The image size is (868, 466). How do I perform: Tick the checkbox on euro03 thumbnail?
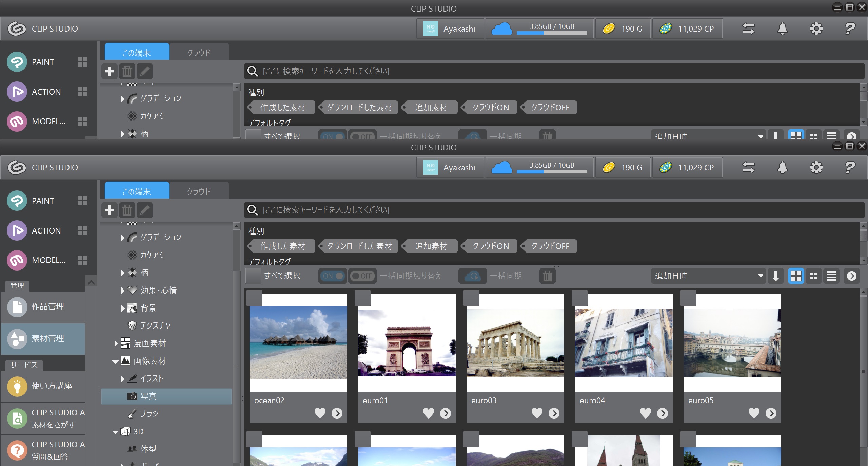471,298
